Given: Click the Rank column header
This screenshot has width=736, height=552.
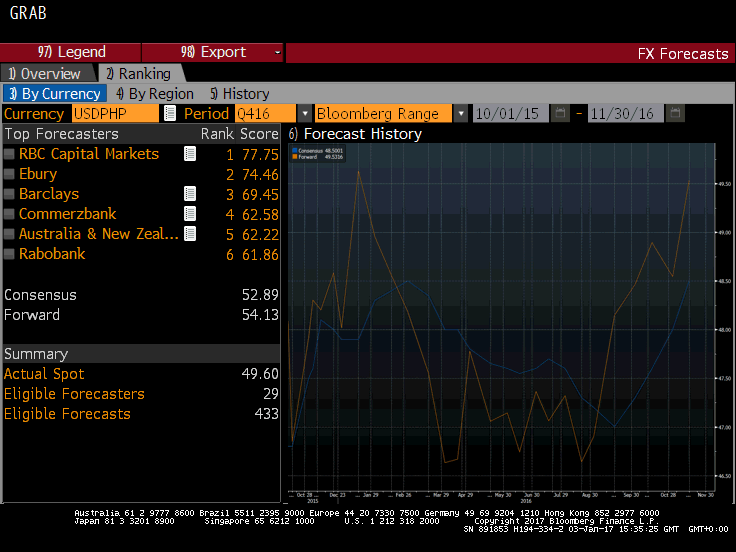Looking at the screenshot, I should pos(217,134).
